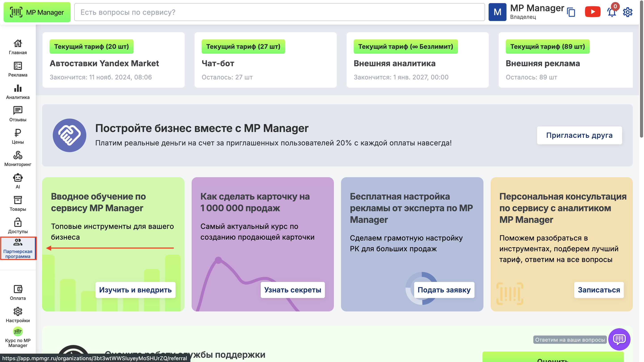Click the handshake partnership icon
This screenshot has height=362, width=644.
70,135
